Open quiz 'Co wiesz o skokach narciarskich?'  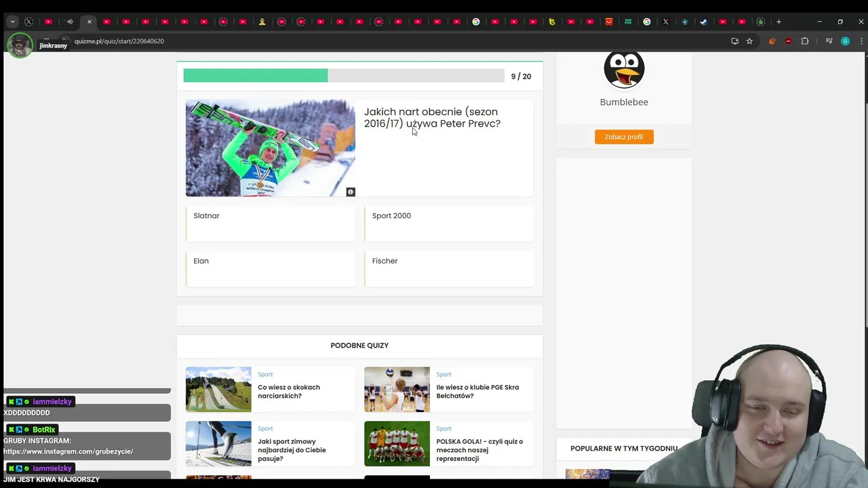(289, 392)
